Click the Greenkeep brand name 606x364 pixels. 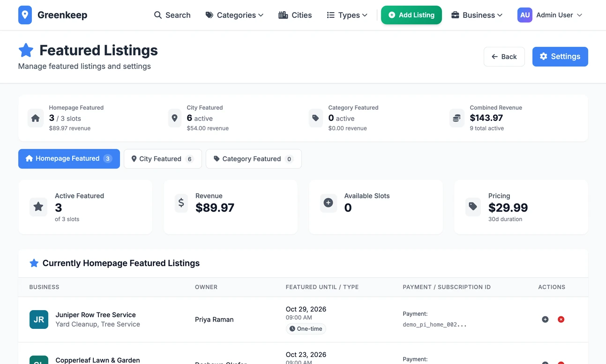[x=62, y=15]
